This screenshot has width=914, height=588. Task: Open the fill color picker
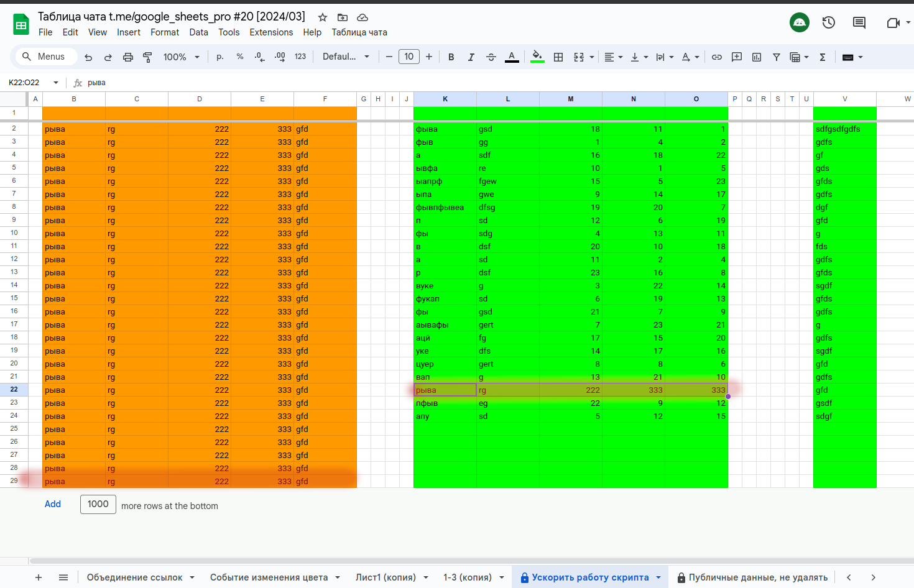(x=537, y=57)
